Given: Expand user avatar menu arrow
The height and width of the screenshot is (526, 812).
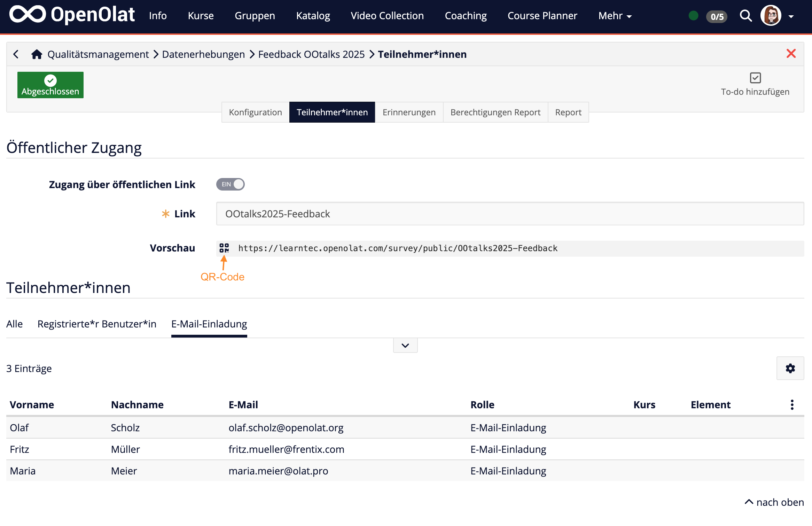Looking at the screenshot, I should tap(791, 16).
